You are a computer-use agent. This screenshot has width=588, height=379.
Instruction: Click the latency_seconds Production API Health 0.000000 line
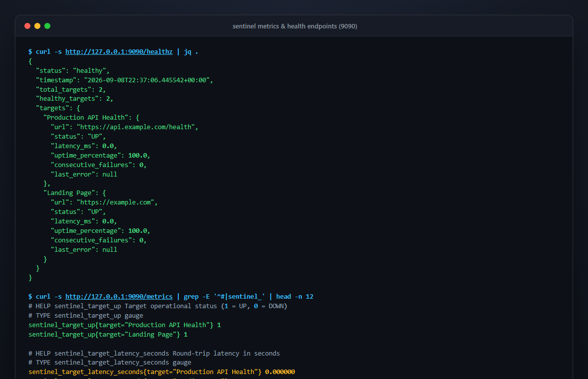point(161,372)
